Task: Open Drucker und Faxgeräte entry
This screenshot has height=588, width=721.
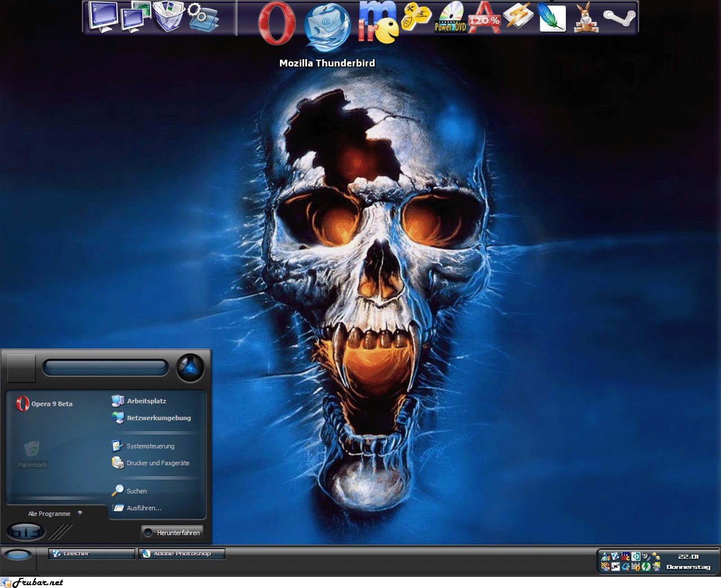Action: pos(150,463)
